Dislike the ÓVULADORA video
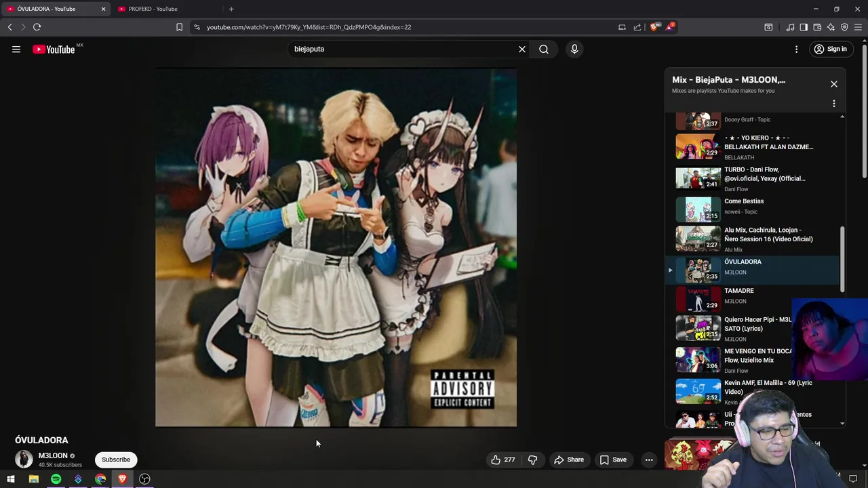This screenshot has height=488, width=868. (x=533, y=460)
